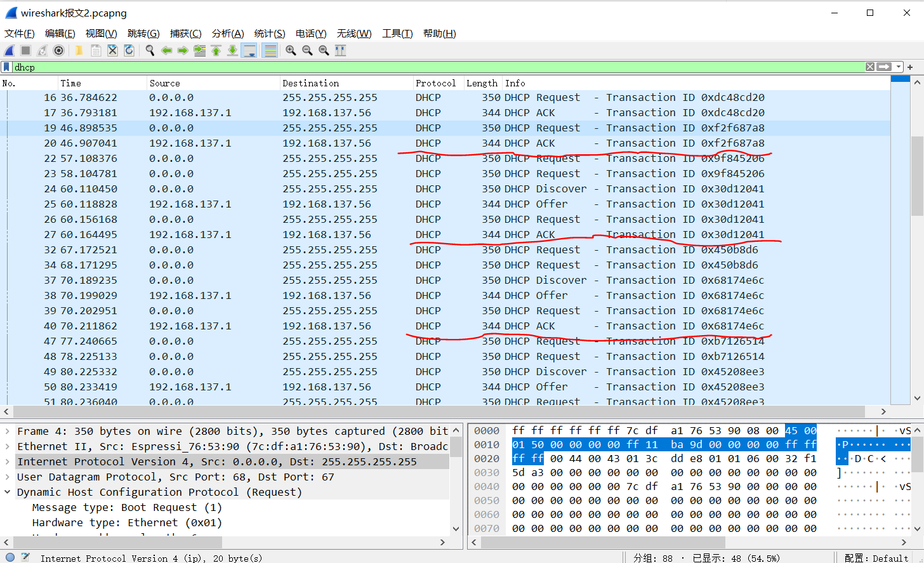Sort by the Destination column header
Screen dimensions: 924x563
click(346, 83)
